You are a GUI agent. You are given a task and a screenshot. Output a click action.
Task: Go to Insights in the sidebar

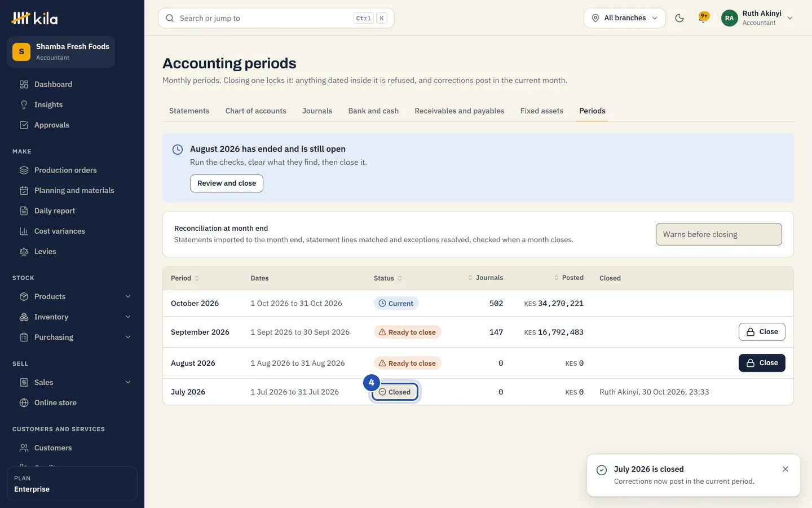click(72, 105)
